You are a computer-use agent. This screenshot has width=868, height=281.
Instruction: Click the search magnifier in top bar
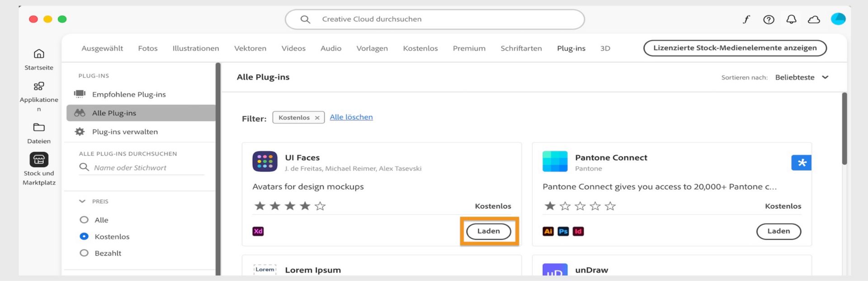(305, 19)
